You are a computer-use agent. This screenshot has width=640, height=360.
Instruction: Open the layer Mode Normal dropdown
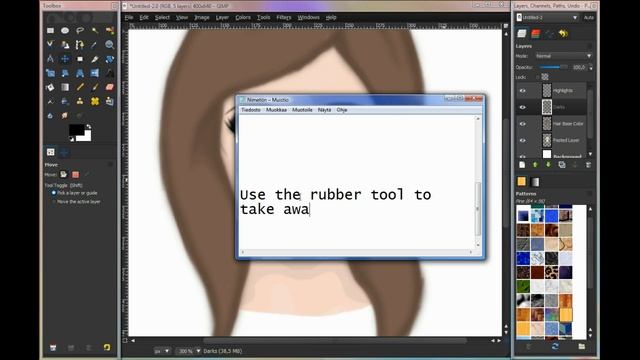pyautogui.click(x=563, y=56)
